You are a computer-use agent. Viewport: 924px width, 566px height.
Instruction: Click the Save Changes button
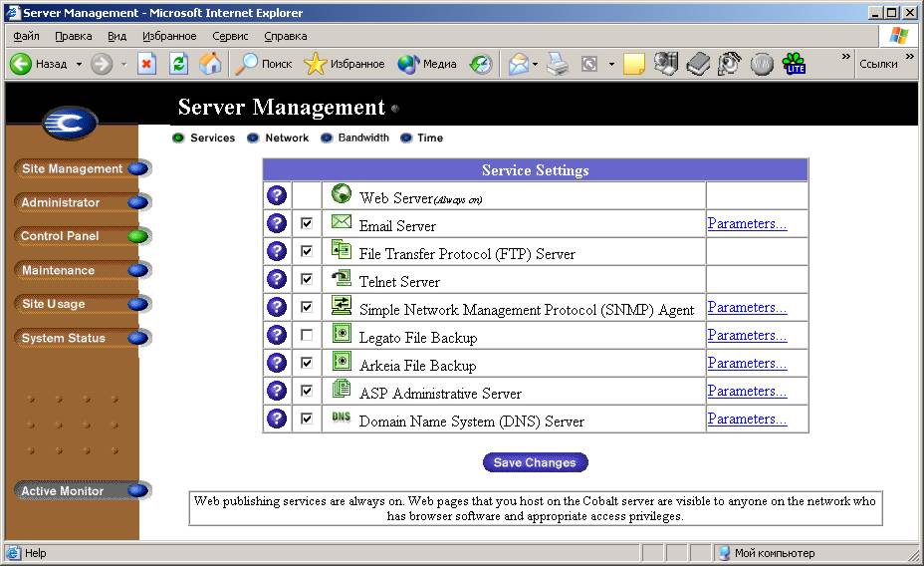[535, 462]
